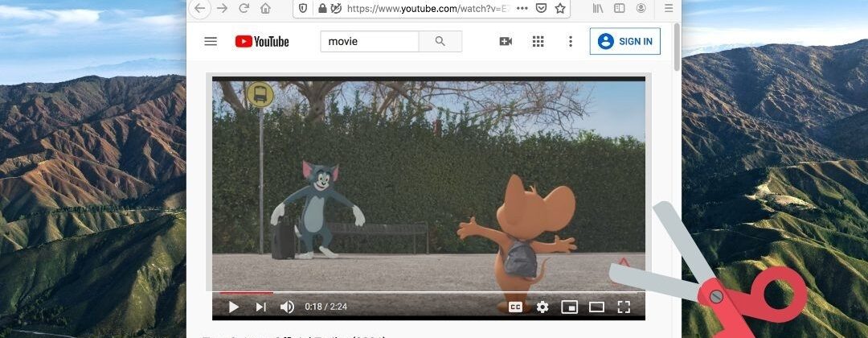This screenshot has height=338, width=868.
Task: Play the video
Action: [234, 307]
